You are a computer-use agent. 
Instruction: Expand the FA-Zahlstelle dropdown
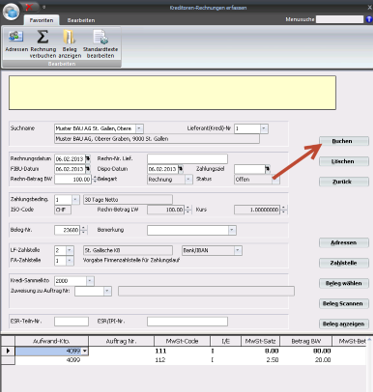69,260
